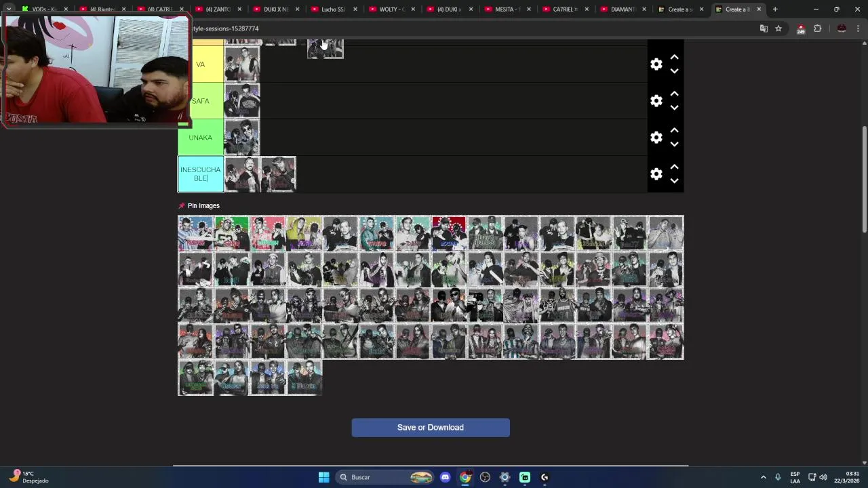Open settings gear for the INESCUCHABLE tier
This screenshot has height=488, width=868.
[x=656, y=174]
